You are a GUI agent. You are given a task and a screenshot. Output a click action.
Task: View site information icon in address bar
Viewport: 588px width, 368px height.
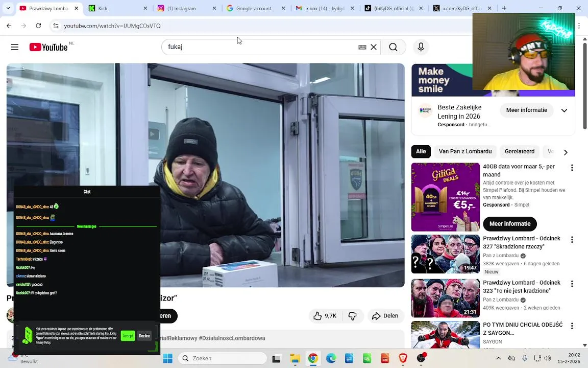[x=56, y=26]
